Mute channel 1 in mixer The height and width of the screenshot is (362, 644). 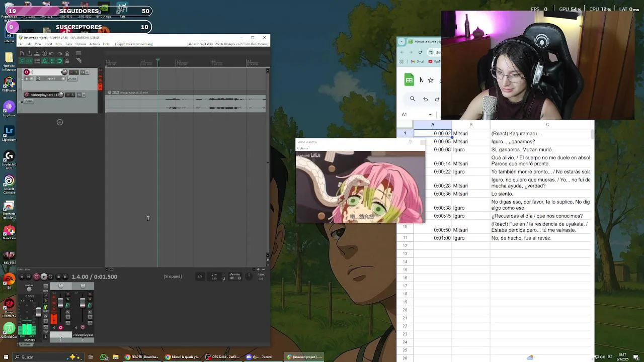pyautogui.click(x=68, y=294)
